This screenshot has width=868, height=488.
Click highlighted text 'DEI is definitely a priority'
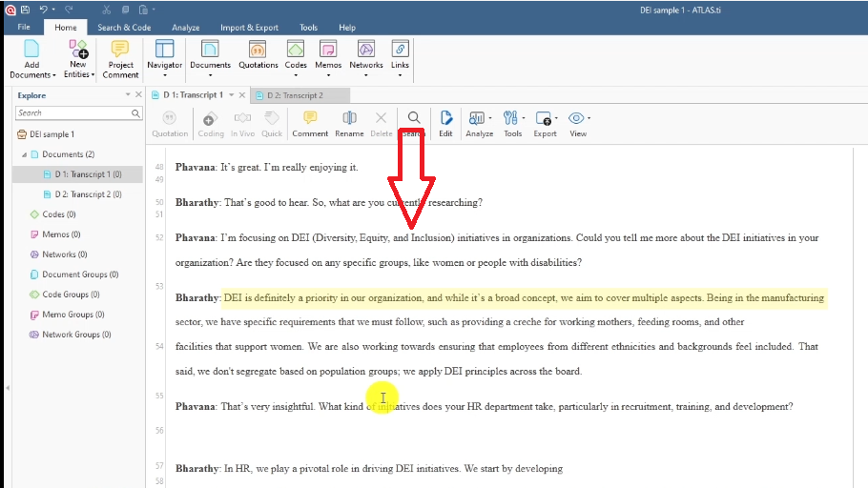(x=279, y=297)
